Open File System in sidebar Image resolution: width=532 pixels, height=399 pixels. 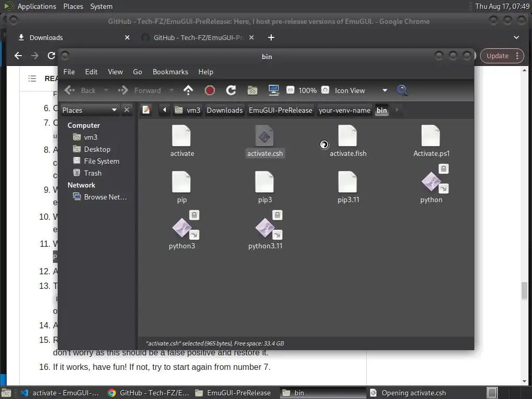point(101,161)
